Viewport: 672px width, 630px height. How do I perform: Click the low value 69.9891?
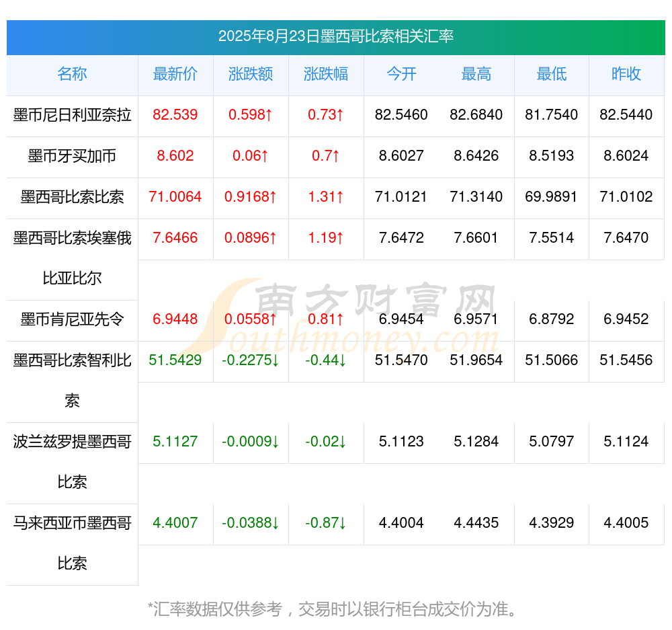pos(552,197)
